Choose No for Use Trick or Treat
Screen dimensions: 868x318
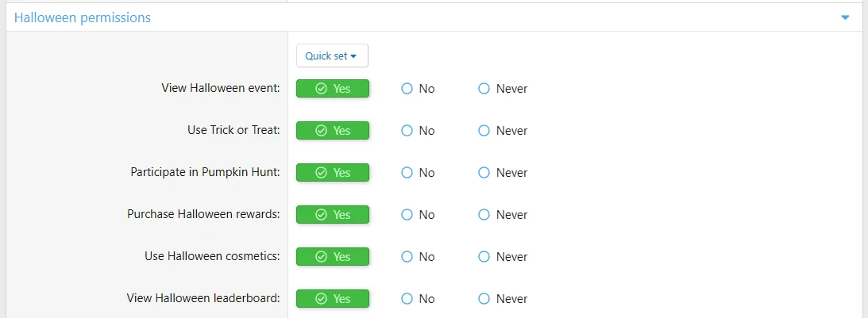coord(418,131)
